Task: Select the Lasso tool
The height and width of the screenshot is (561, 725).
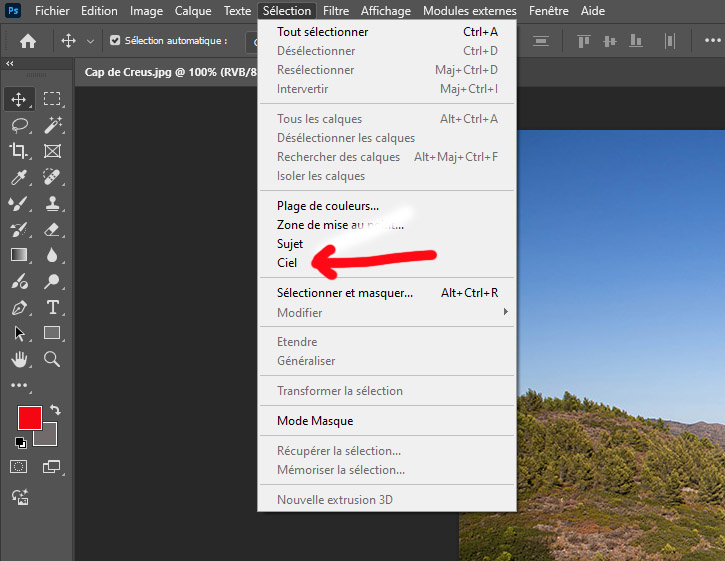Action: click(x=19, y=125)
